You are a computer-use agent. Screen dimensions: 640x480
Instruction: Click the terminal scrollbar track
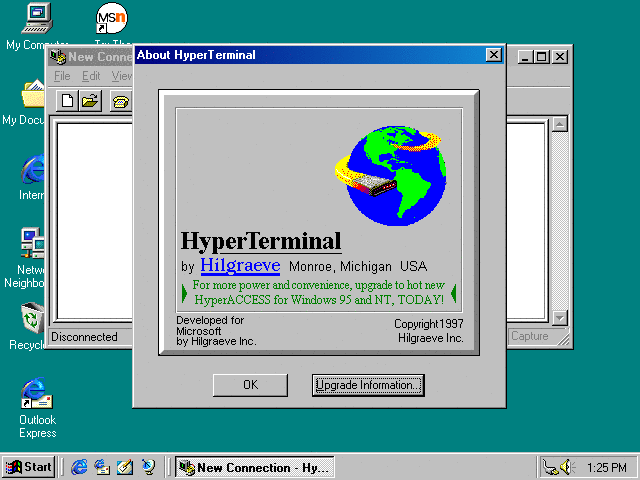point(560,220)
